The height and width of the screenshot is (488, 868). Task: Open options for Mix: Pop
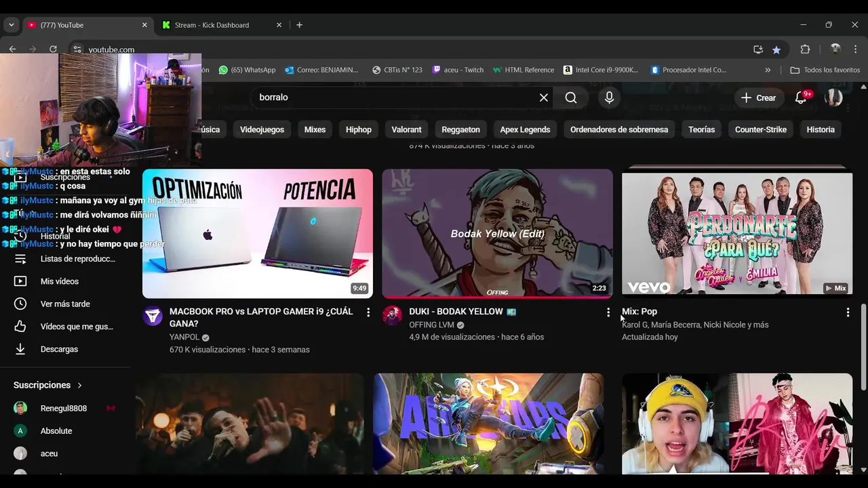click(x=848, y=312)
